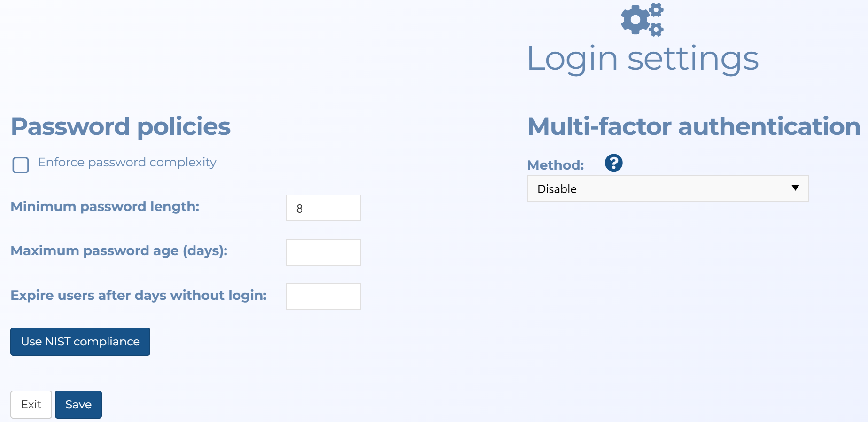Click the Minimum password length label

tap(105, 207)
